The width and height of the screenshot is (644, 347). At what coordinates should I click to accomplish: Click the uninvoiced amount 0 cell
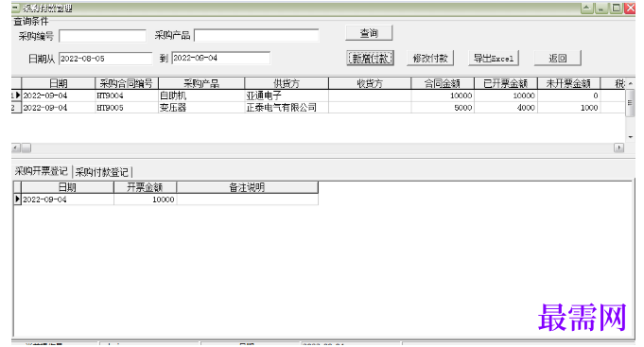point(568,95)
